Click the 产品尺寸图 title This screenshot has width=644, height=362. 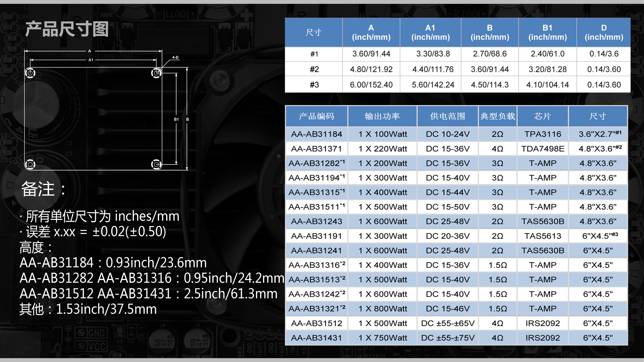67,29
